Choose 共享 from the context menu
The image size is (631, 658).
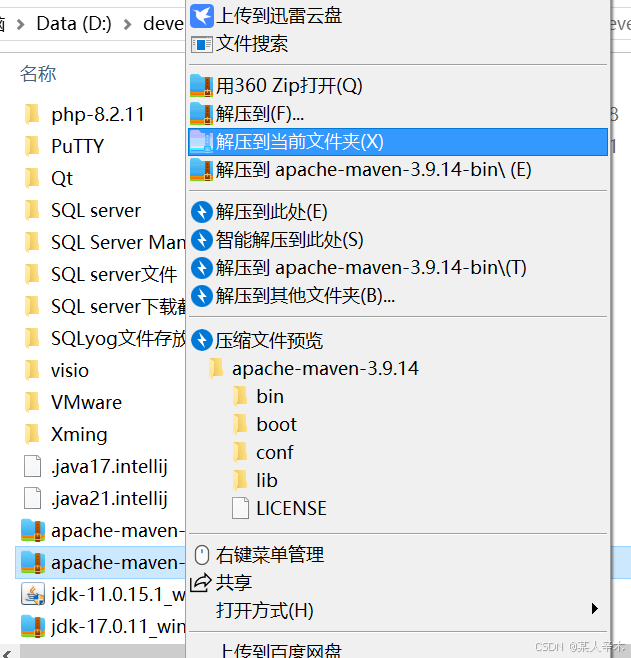coord(398,582)
